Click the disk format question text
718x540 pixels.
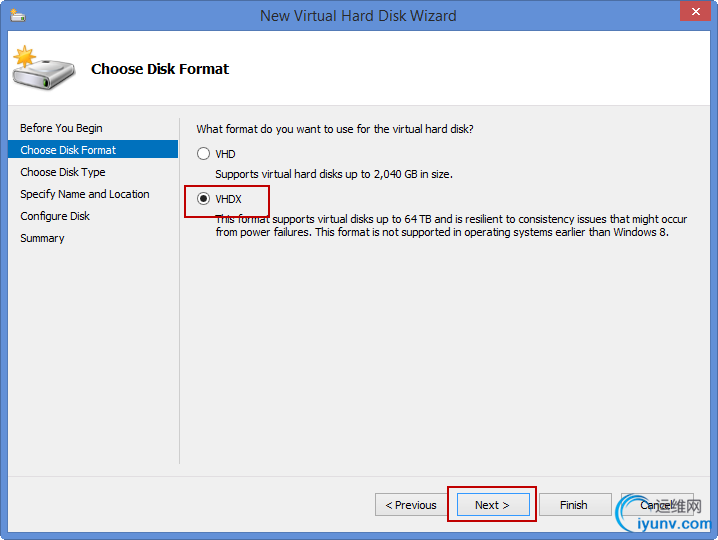(x=335, y=129)
